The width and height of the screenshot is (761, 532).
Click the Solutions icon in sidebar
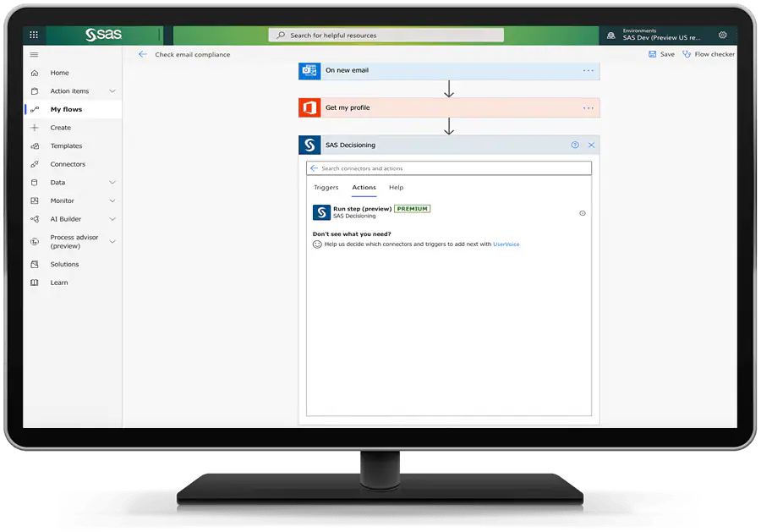click(x=35, y=264)
